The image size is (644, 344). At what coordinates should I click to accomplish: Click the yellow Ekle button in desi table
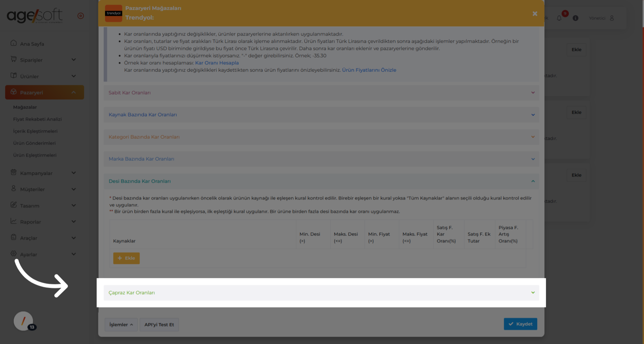[x=126, y=258]
